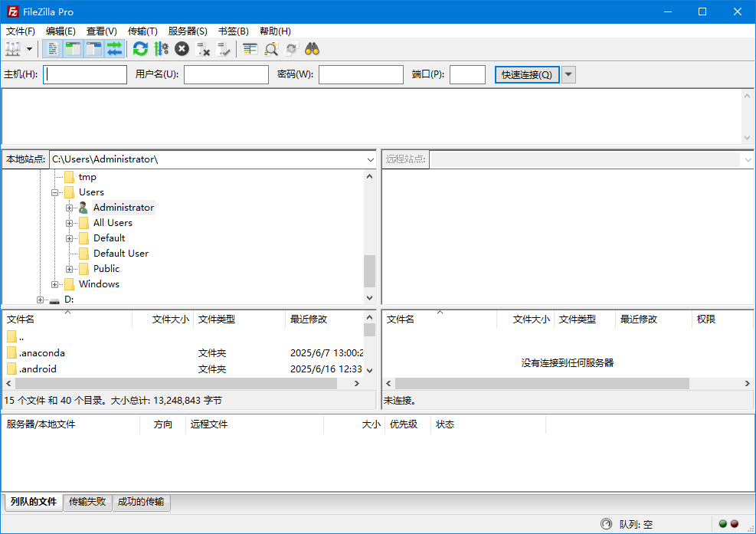Open the 传输(T) menu
Viewport: 756px width, 534px height.
142,31
